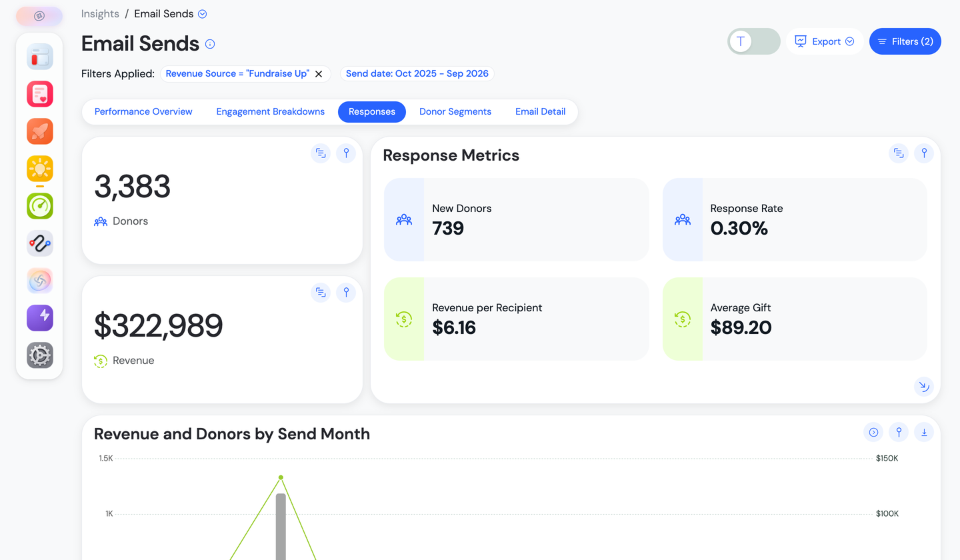Click the gray bar in the chart
Viewport: 960px width, 560px height.
[281, 527]
